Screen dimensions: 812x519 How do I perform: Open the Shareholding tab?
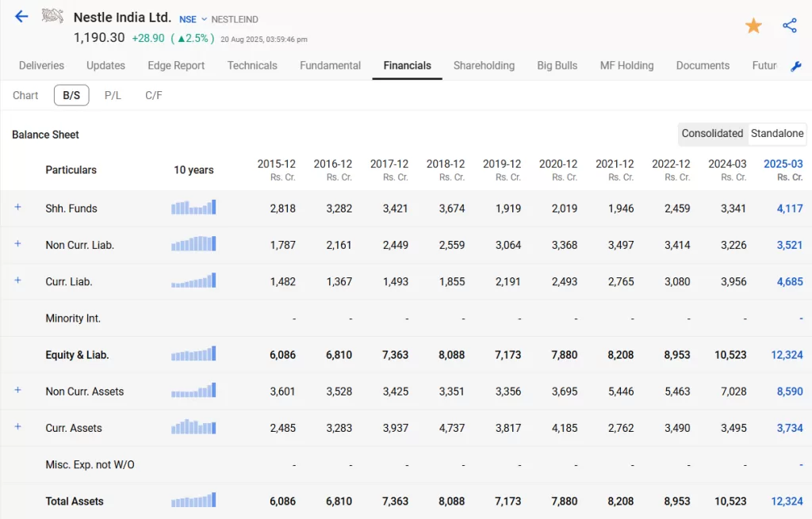coord(484,66)
